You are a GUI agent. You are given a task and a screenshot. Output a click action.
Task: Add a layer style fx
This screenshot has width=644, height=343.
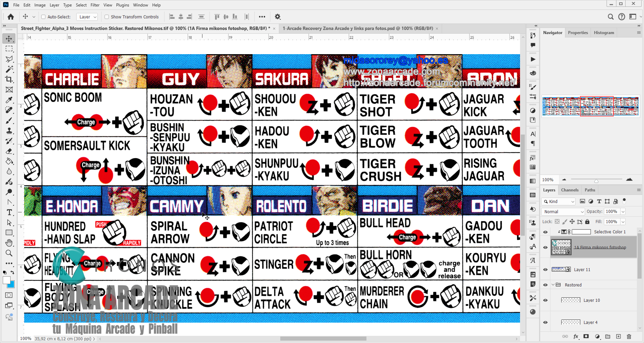coord(576,337)
